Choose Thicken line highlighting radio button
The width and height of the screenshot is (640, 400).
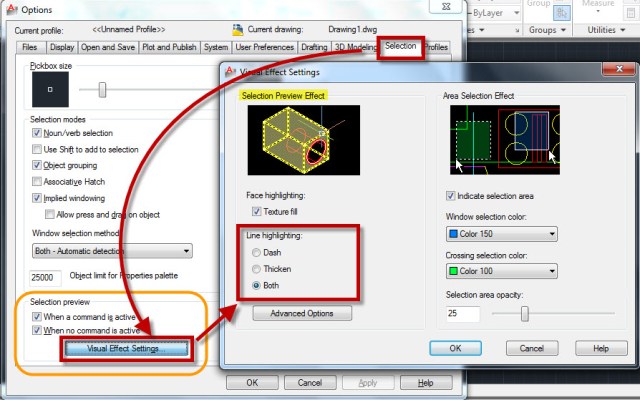point(256,268)
